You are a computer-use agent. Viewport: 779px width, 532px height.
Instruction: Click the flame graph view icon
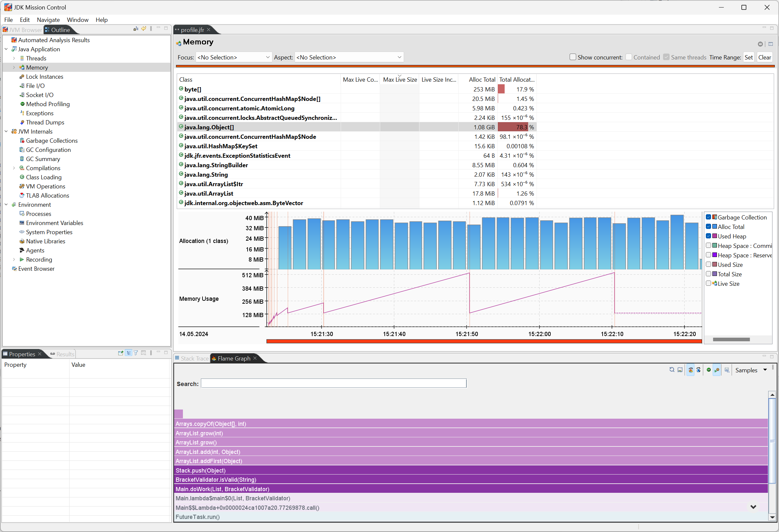pyautogui.click(x=690, y=370)
